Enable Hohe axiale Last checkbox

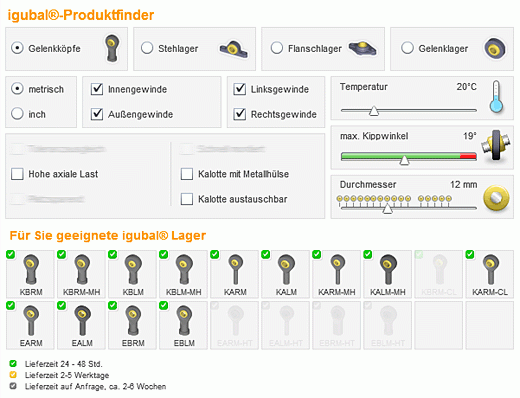[17, 174]
